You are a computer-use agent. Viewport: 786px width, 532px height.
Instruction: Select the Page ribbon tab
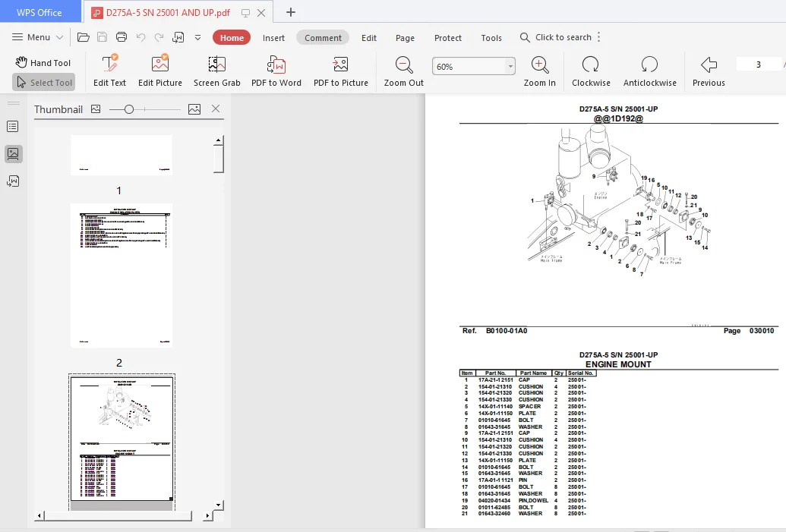point(405,38)
